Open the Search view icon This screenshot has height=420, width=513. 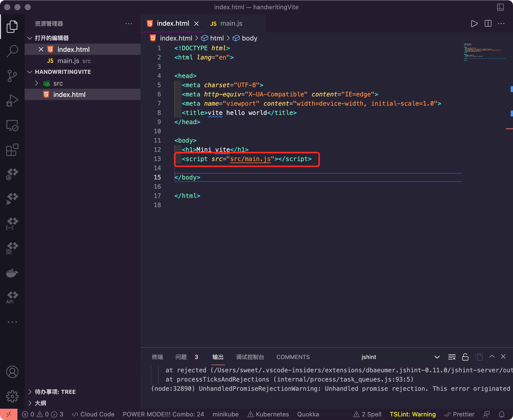[x=12, y=51]
